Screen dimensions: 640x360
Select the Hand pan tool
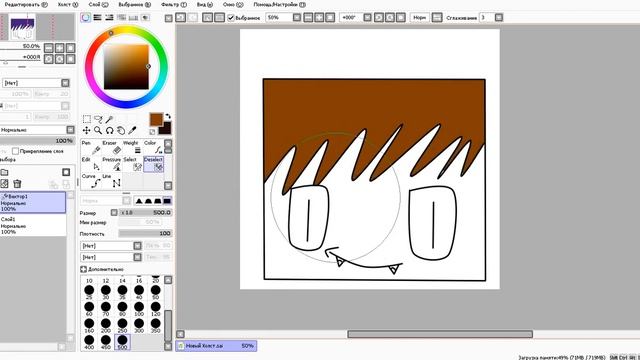[121, 131]
